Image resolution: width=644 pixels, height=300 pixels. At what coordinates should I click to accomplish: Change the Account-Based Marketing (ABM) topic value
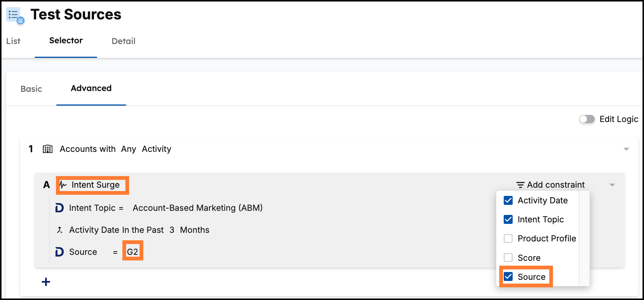(x=198, y=208)
